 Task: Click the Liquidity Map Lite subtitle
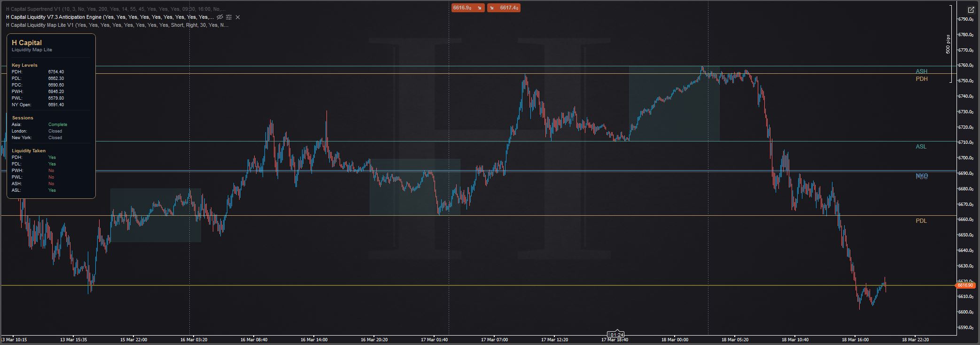[x=32, y=50]
